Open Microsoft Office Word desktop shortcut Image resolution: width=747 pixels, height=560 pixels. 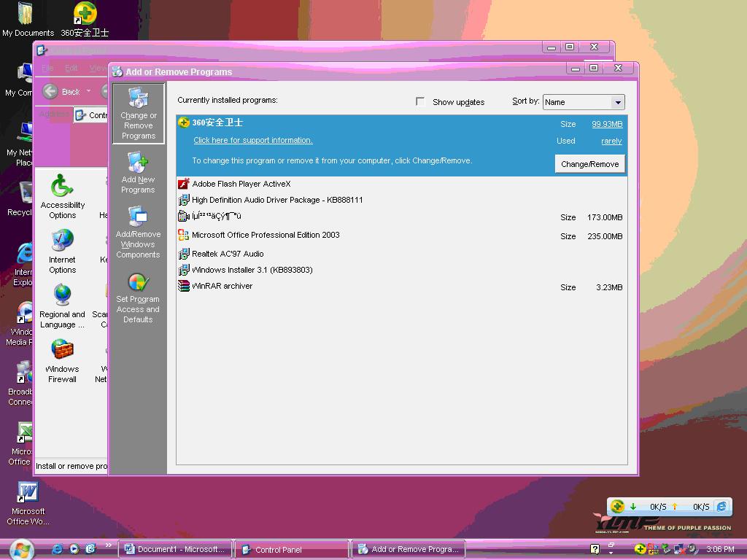coord(28,504)
